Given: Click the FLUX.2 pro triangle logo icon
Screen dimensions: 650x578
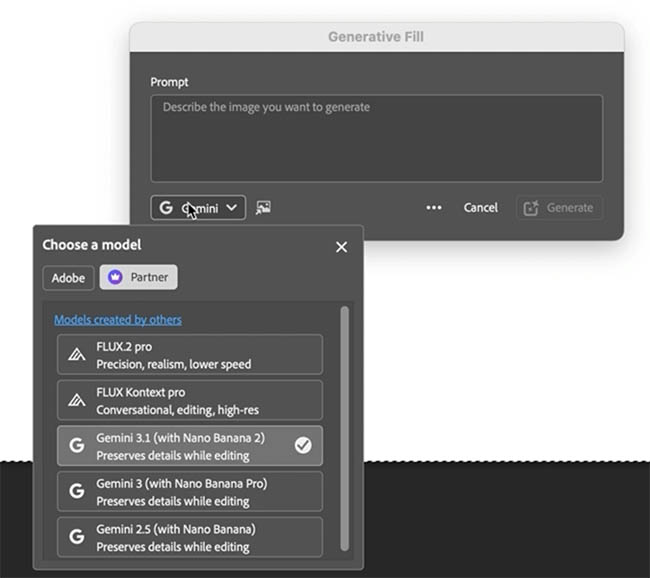Looking at the screenshot, I should click(x=77, y=355).
